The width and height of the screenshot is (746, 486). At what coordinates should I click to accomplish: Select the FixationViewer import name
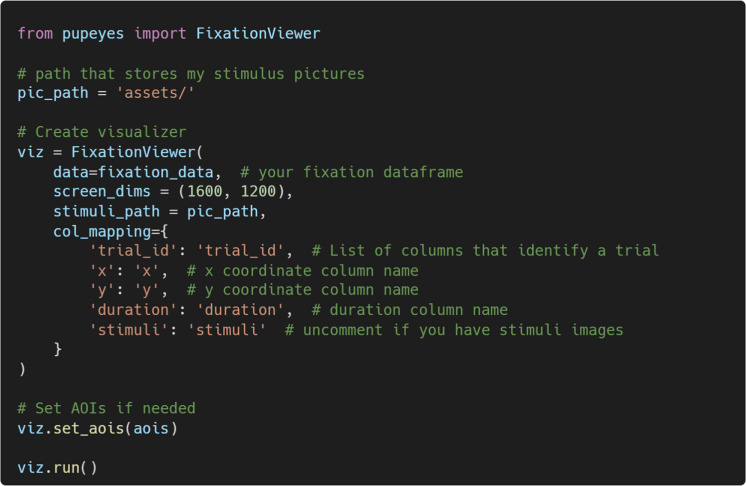258,33
